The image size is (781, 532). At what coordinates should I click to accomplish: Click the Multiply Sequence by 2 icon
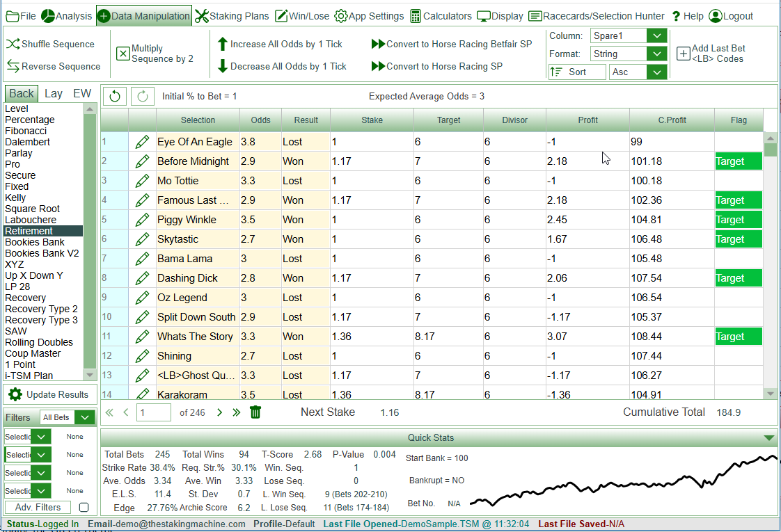click(123, 54)
